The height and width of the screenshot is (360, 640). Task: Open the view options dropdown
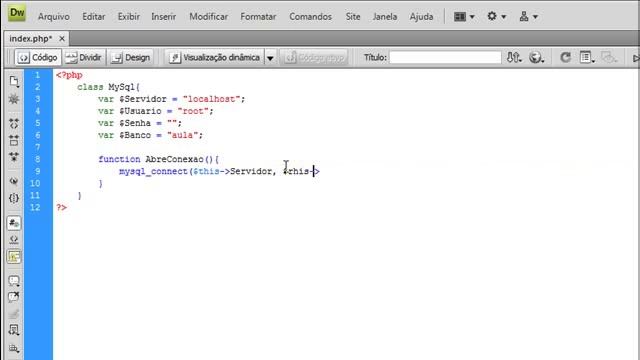pos(587,58)
